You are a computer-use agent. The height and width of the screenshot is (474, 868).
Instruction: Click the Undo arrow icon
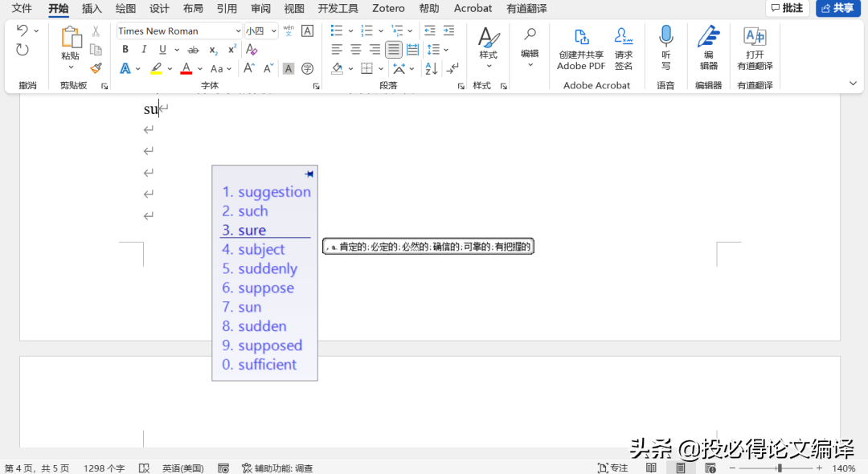tap(23, 31)
